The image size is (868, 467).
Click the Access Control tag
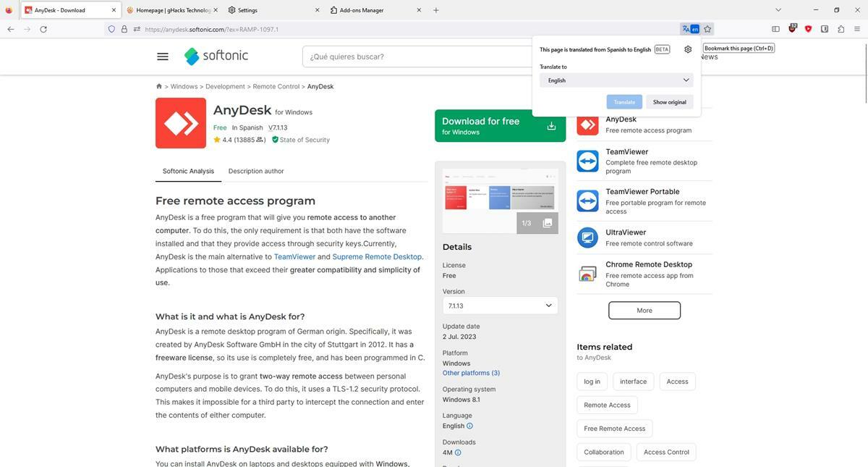click(666, 452)
